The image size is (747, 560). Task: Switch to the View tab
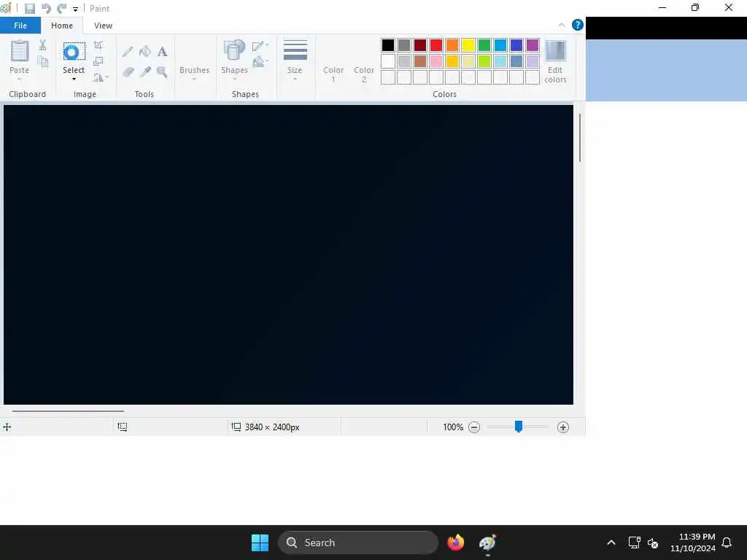[104, 26]
